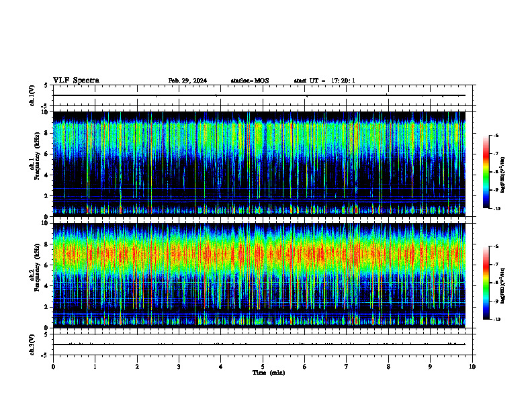Image resolution: width=532 pixels, height=411 pixels.
Task: Click the "-7" label on ch.2 colorbar
Action: point(496,265)
